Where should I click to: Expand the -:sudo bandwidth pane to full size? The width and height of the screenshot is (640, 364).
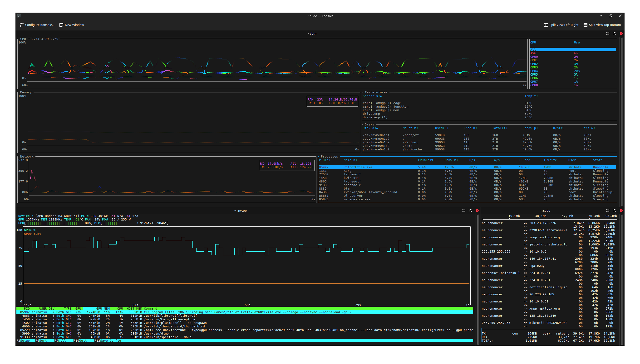[608, 211]
